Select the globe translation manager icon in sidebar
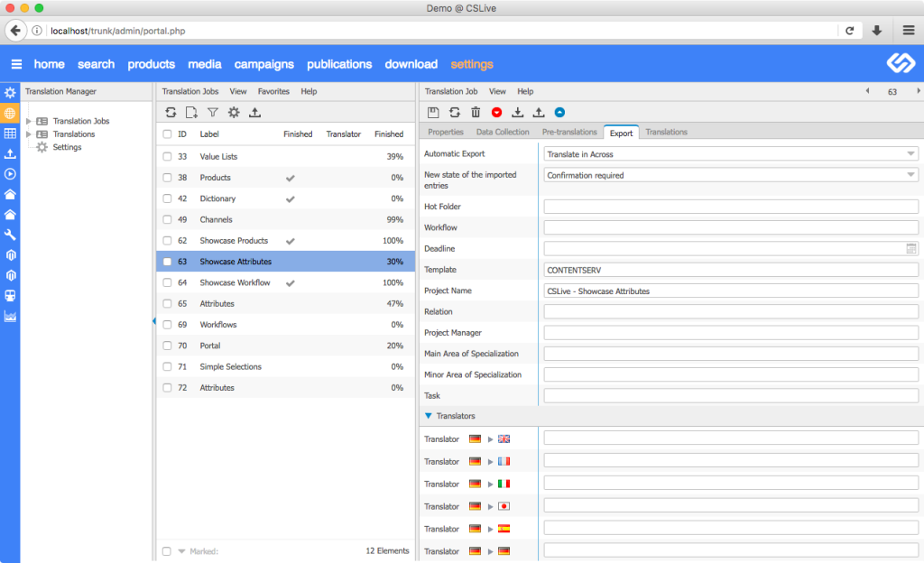This screenshot has width=924, height=563. (x=10, y=112)
